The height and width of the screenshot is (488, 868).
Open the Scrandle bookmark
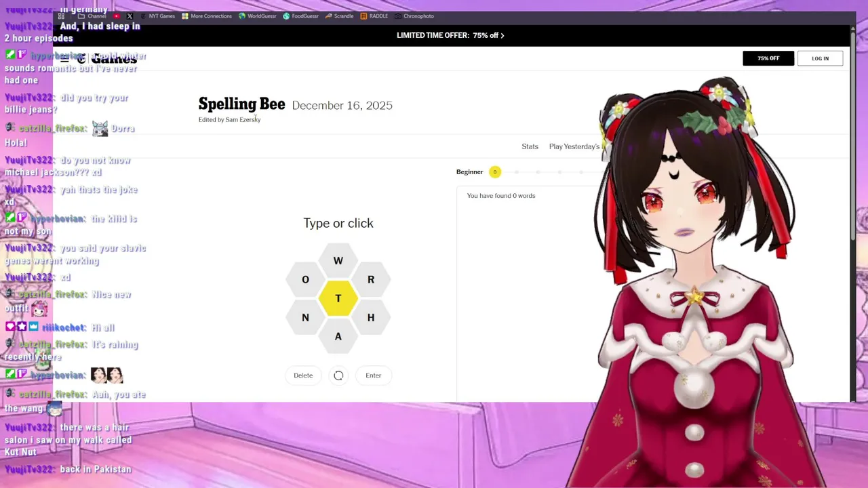pos(339,16)
